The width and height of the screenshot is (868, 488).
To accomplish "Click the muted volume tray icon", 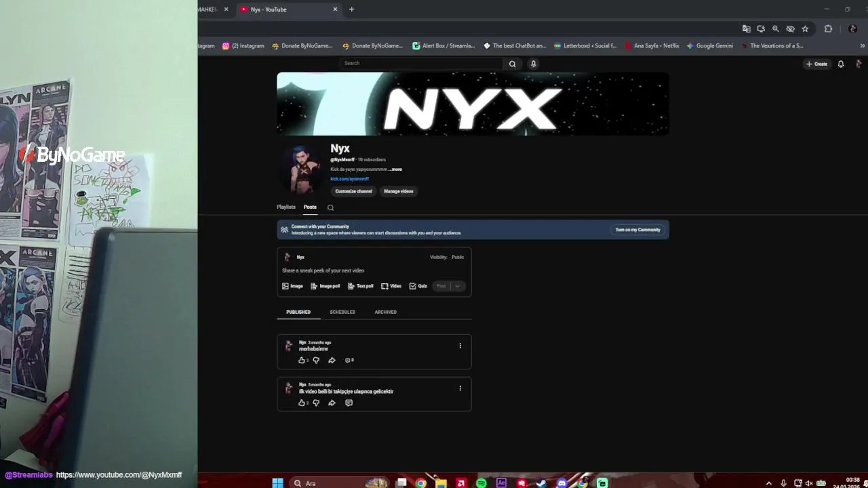I will [809, 483].
